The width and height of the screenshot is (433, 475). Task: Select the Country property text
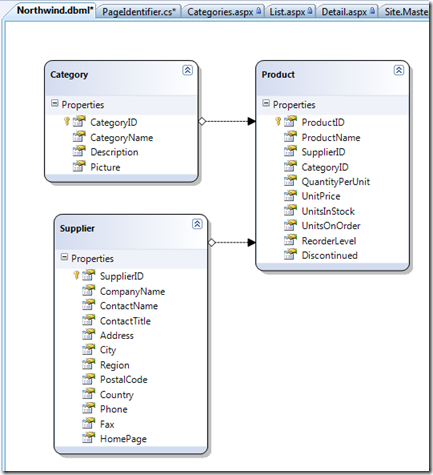pyautogui.click(x=117, y=395)
